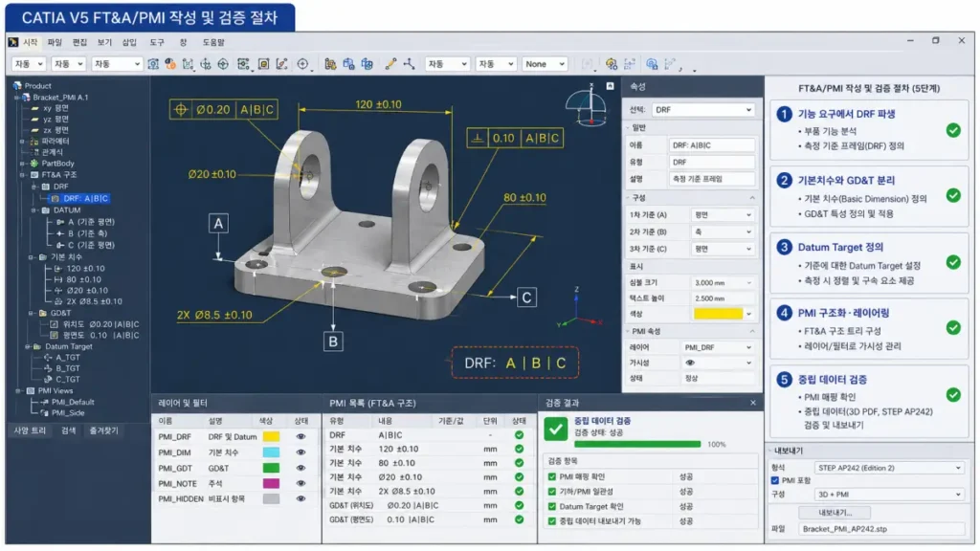This screenshot has width=980, height=551.
Task: Open the 2차 기준 (B) dropdown
Action: (x=723, y=231)
